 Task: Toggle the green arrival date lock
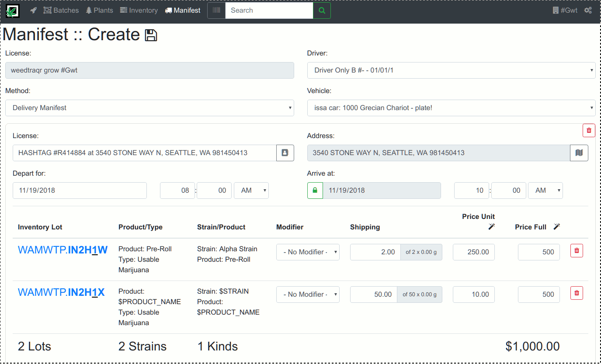point(315,191)
